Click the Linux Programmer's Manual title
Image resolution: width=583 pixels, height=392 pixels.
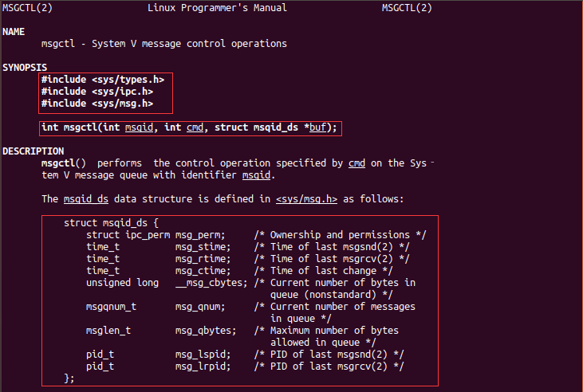click(218, 7)
